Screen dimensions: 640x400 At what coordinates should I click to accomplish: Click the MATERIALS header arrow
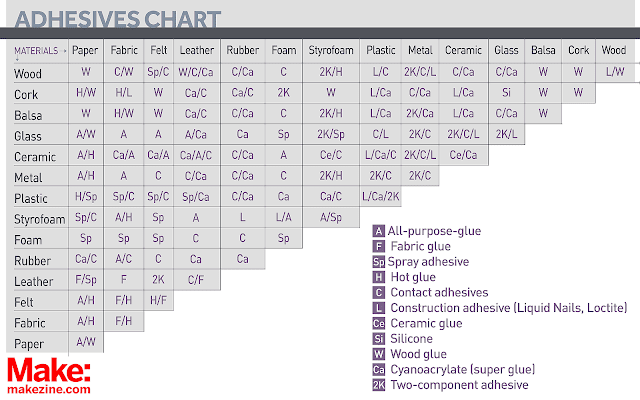coord(65,50)
